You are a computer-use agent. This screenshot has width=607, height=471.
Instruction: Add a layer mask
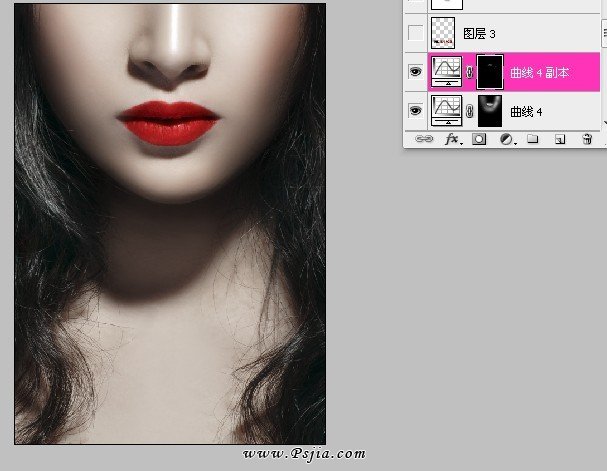[x=479, y=139]
